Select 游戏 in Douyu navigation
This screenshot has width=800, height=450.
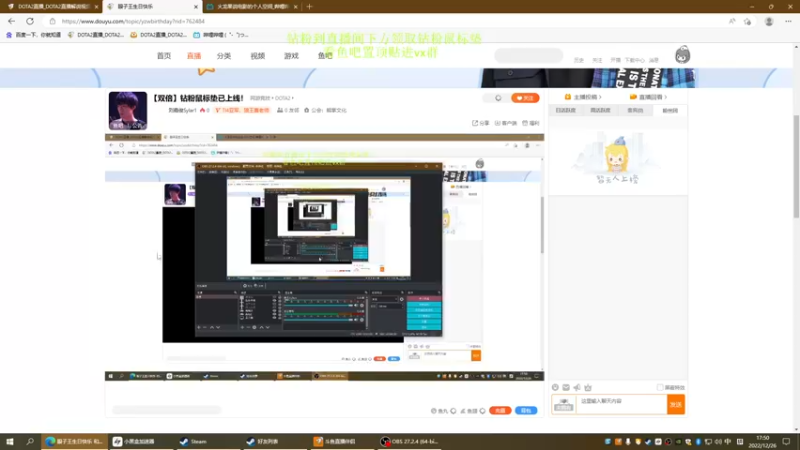coord(291,56)
